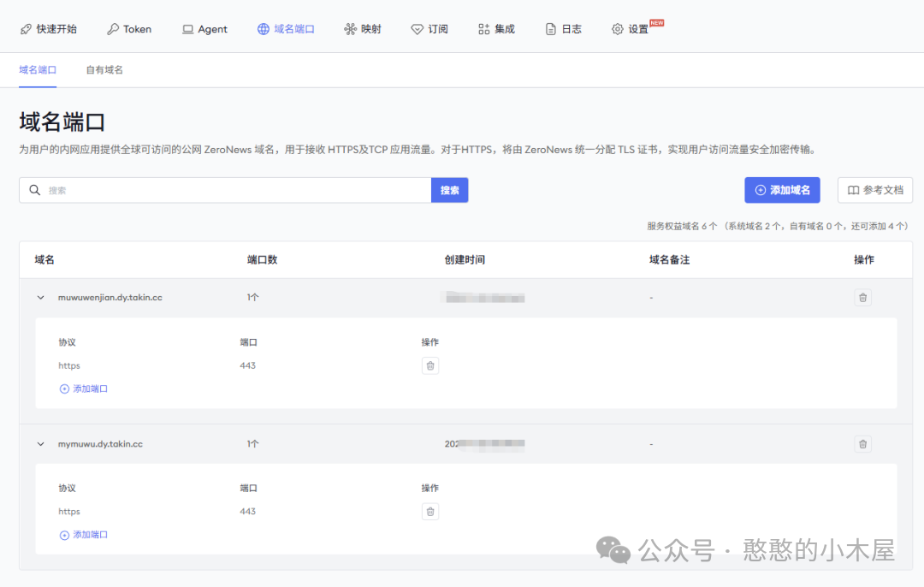924x587 pixels.
Task: Switch to the 自有域名 tab
Action: 104,70
